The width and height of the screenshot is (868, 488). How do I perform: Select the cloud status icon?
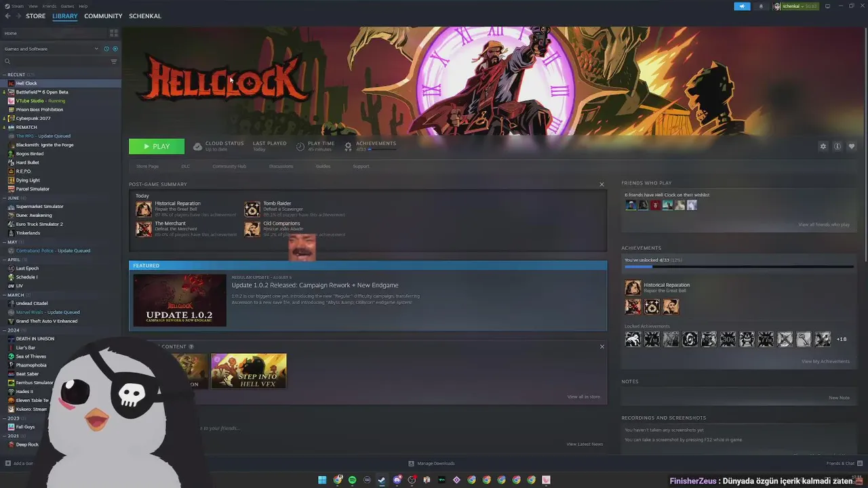tap(198, 146)
